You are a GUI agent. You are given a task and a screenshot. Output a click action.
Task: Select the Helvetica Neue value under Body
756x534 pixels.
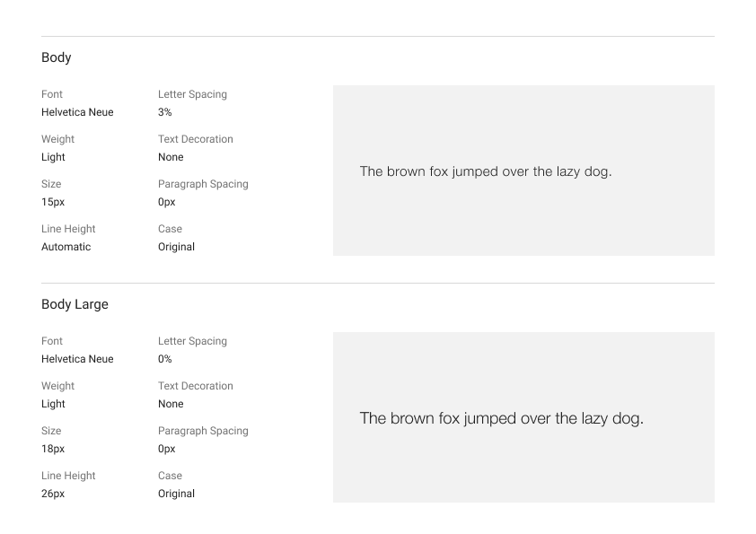click(77, 112)
